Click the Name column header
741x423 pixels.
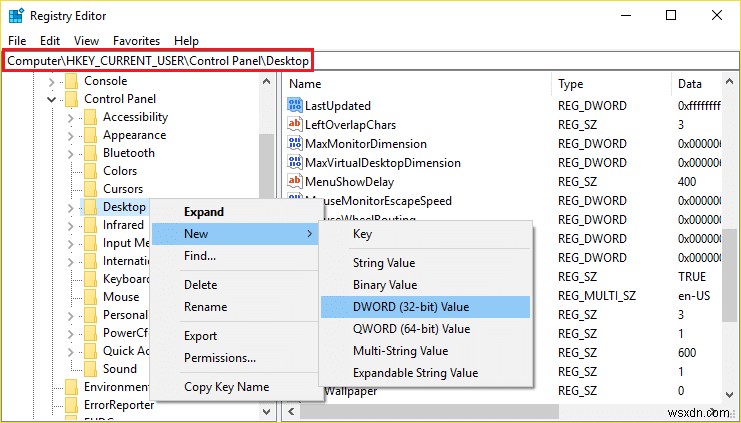(418, 84)
